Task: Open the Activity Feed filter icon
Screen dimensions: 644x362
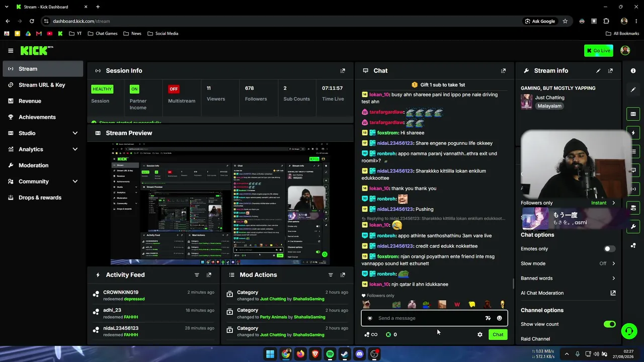Action: [197, 275]
